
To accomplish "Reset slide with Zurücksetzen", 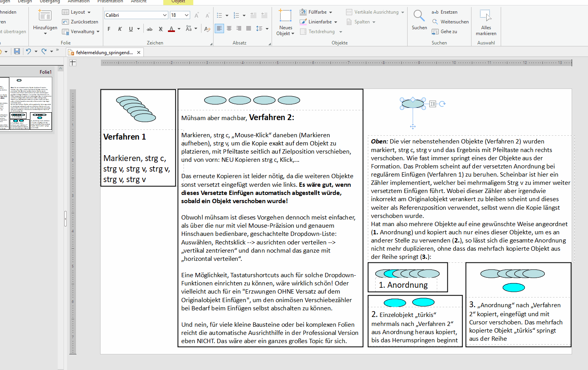I will [x=80, y=22].
